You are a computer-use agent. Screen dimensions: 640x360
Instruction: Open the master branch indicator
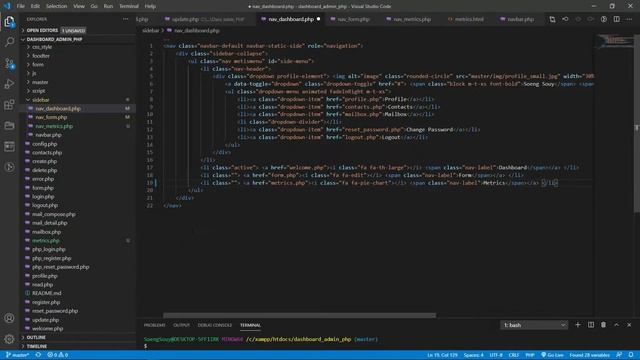18,355
